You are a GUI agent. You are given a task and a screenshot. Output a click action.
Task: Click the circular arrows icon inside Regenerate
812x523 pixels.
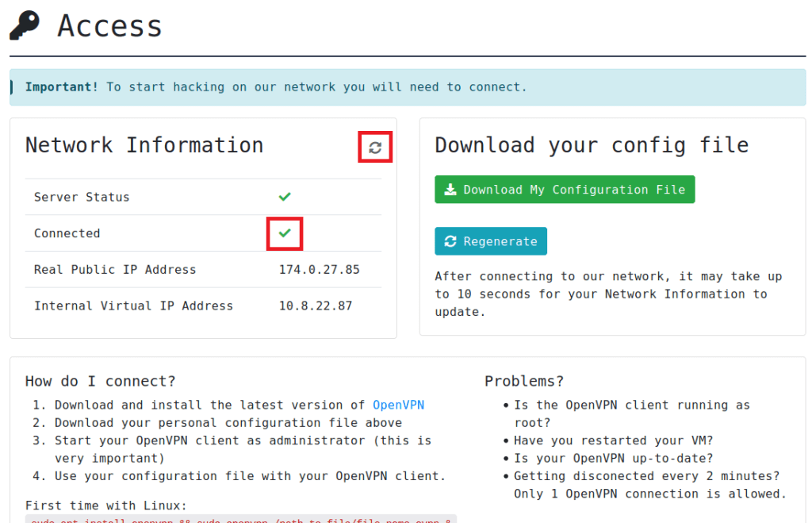coord(450,241)
